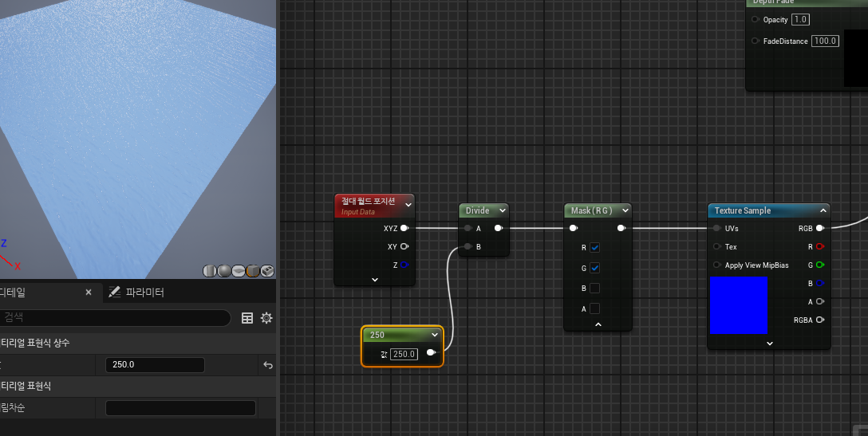Click the constant 250 node output pin

coord(432,352)
